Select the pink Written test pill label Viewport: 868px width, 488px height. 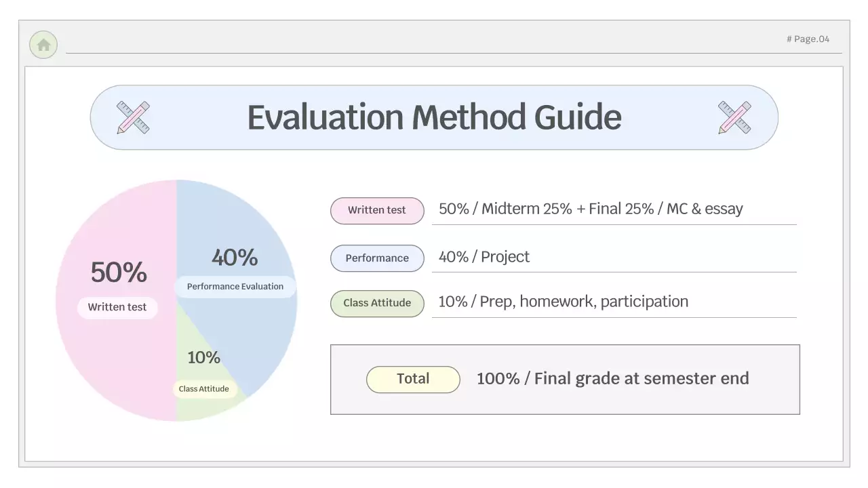[x=377, y=210]
